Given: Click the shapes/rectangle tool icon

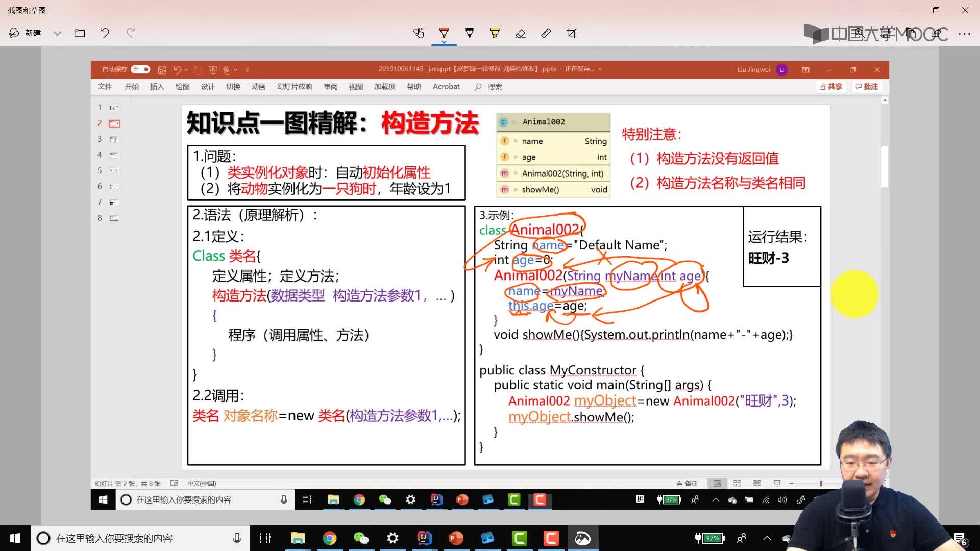Looking at the screenshot, I should (x=570, y=33).
